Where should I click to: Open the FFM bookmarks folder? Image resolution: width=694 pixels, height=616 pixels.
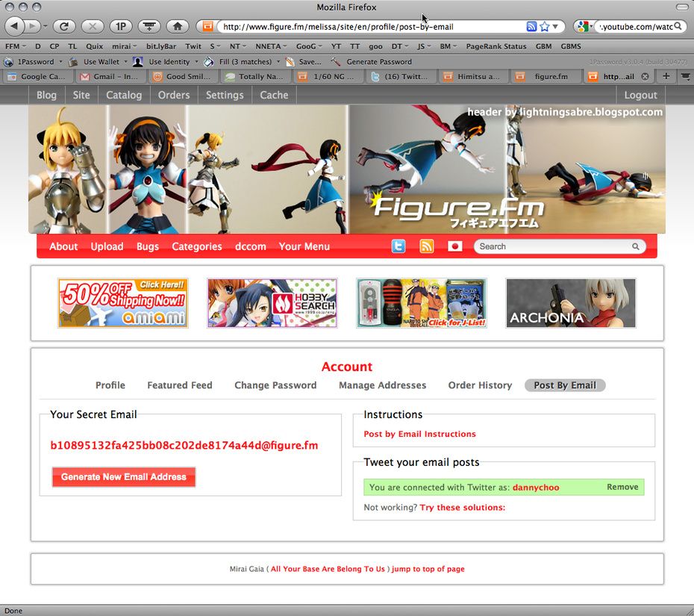coord(16,46)
